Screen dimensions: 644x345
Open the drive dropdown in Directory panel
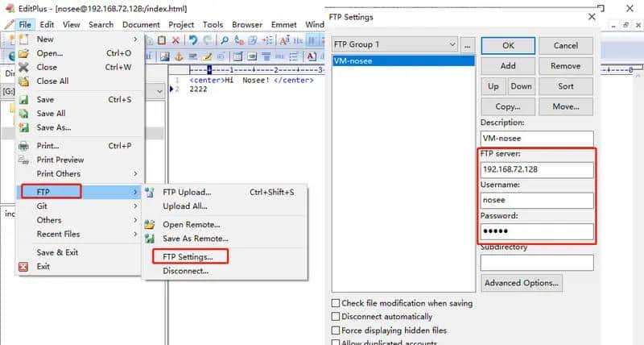pyautogui.click(x=159, y=91)
